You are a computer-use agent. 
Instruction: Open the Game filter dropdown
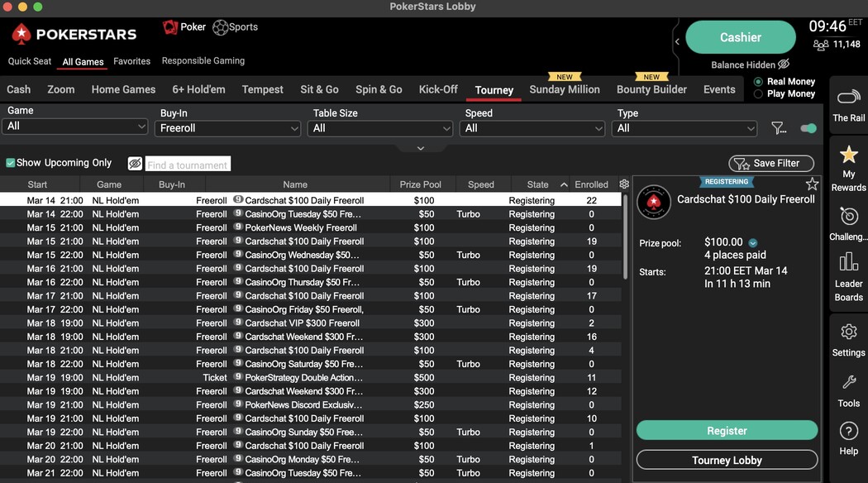tap(75, 127)
